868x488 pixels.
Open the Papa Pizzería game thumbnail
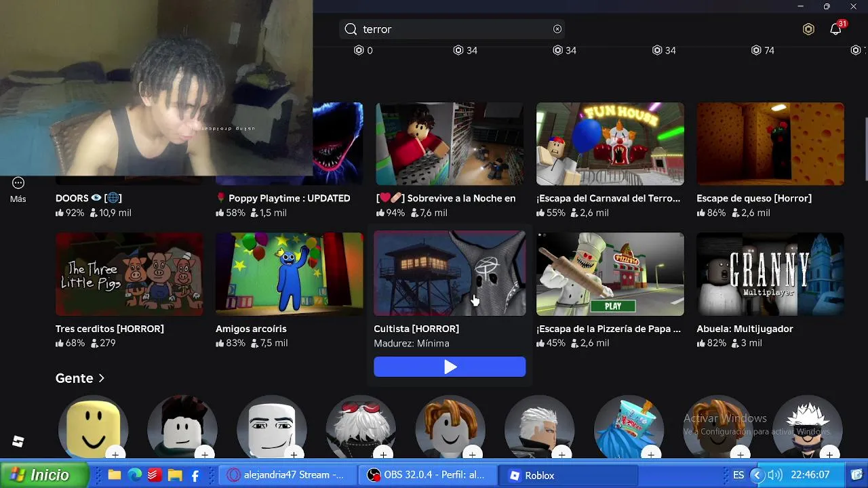point(610,274)
